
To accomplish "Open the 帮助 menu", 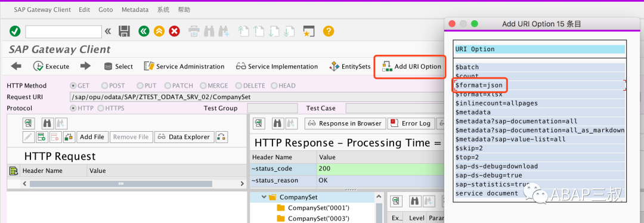I will (184, 10).
